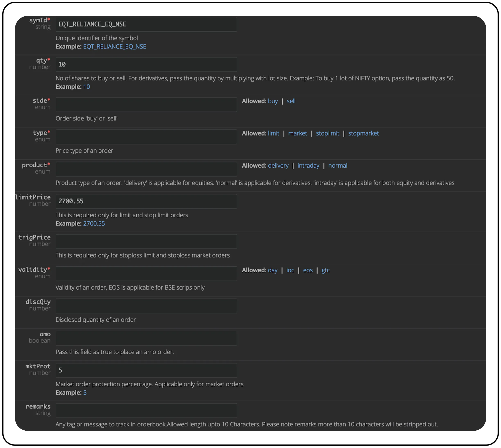501x448 pixels.
Task: Choose "limit" from allowed type values
Action: pos(274,133)
